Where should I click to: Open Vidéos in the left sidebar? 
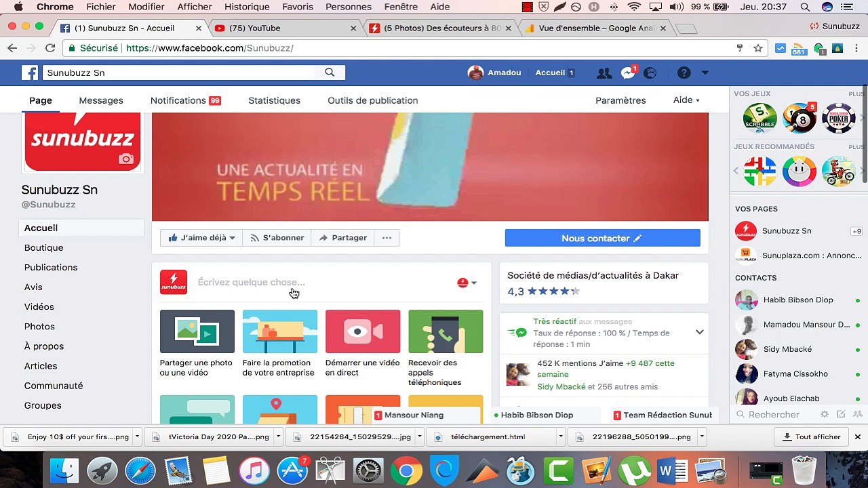click(x=39, y=307)
